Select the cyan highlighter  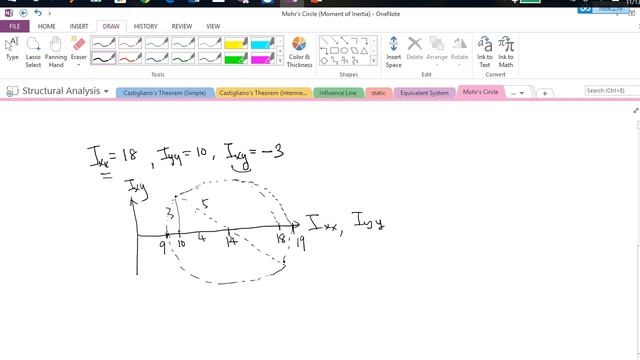click(262, 43)
